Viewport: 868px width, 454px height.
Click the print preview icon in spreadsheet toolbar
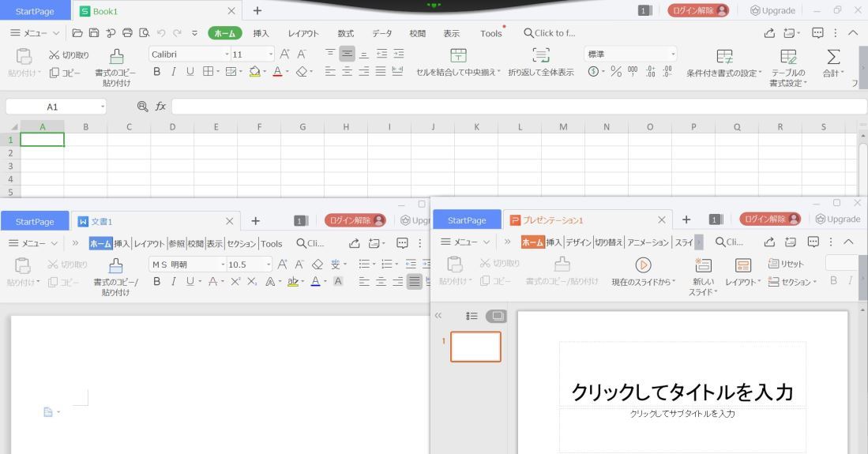tap(144, 33)
